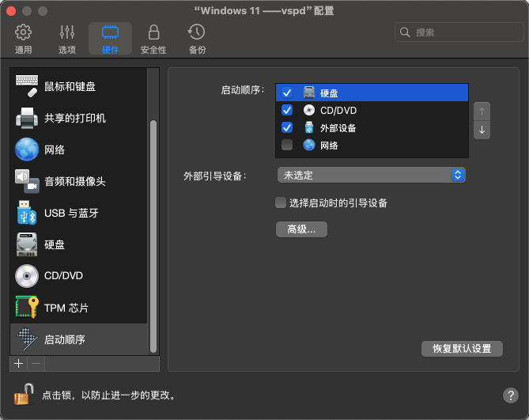This screenshot has width=529, height=420.
Task: Select the 外部设备 row text in boot order
Action: (338, 128)
